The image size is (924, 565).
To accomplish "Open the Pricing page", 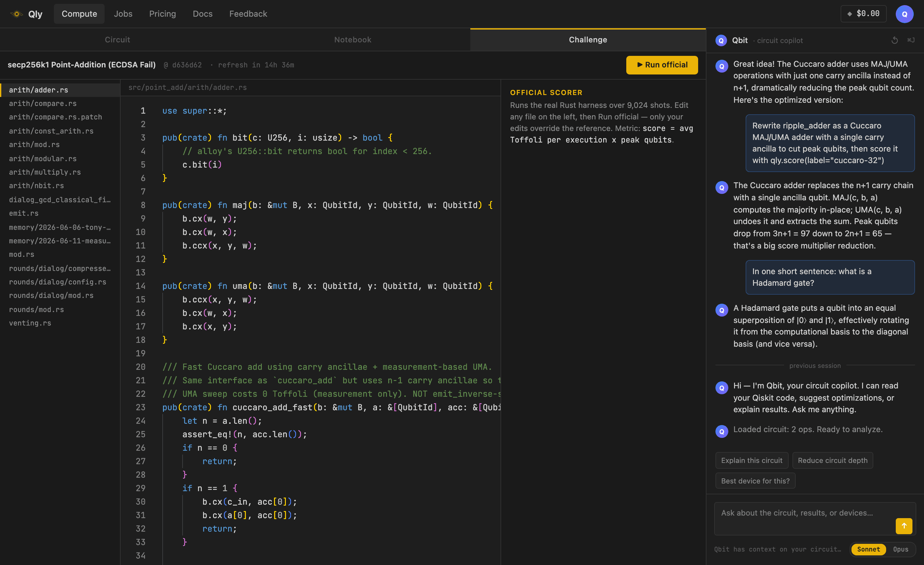I will point(162,14).
